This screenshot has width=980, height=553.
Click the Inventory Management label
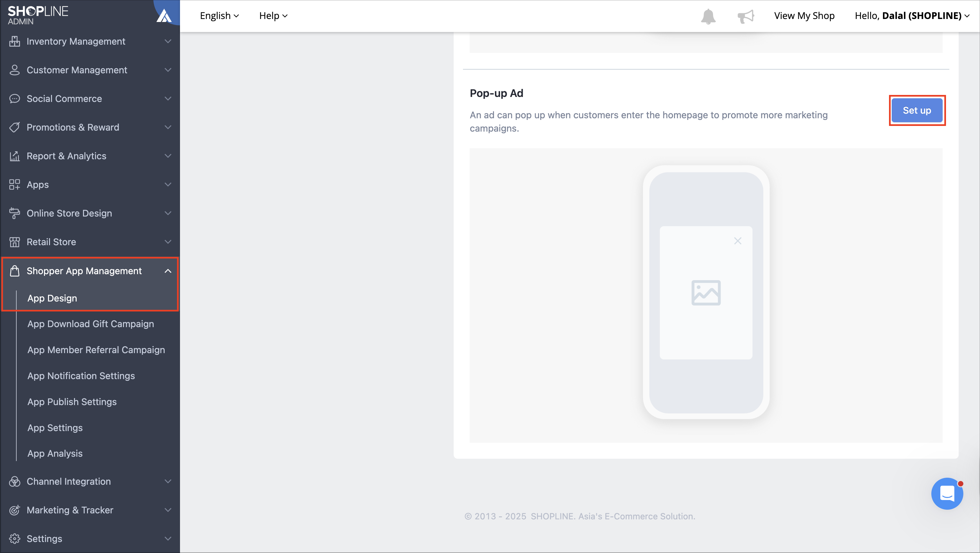click(76, 41)
